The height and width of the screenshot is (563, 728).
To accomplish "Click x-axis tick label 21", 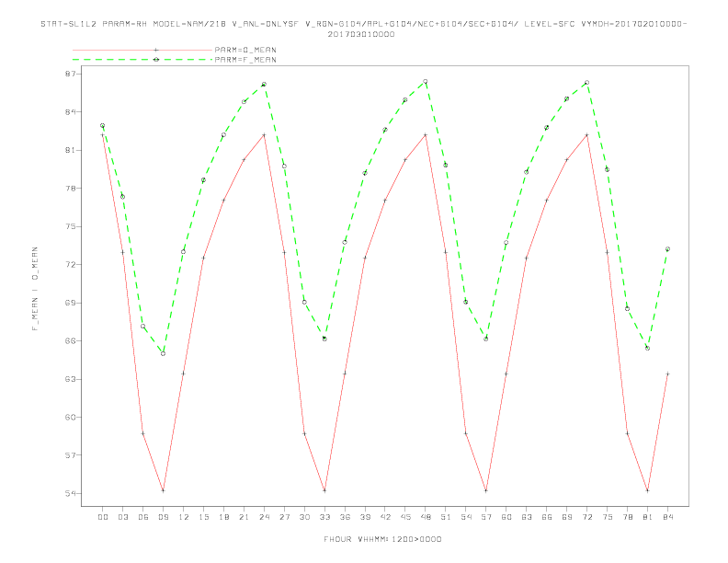I will click(x=245, y=517).
